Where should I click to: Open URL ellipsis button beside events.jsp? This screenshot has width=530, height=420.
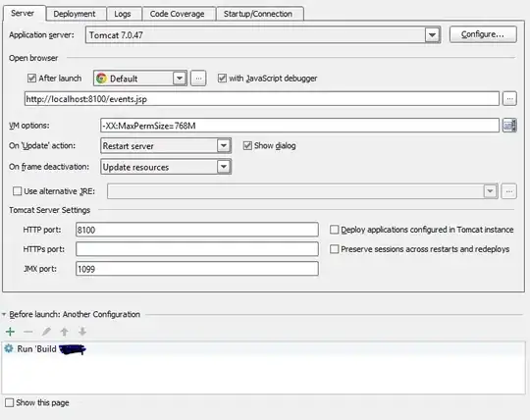tap(509, 99)
